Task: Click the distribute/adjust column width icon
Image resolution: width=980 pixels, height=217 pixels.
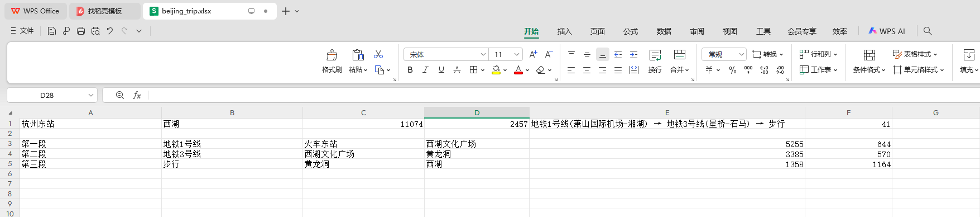Action: (634, 70)
